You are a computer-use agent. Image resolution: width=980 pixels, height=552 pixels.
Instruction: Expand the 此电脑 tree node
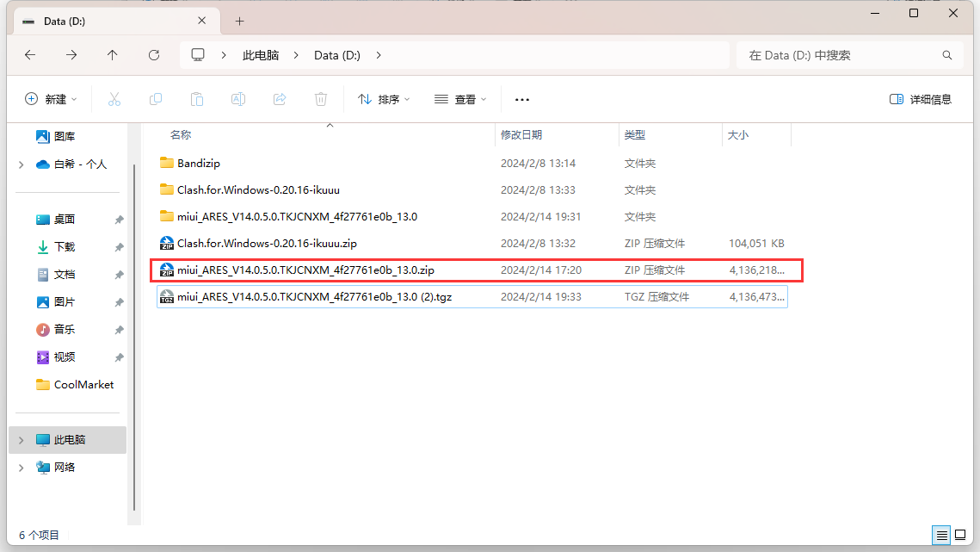tap(22, 440)
